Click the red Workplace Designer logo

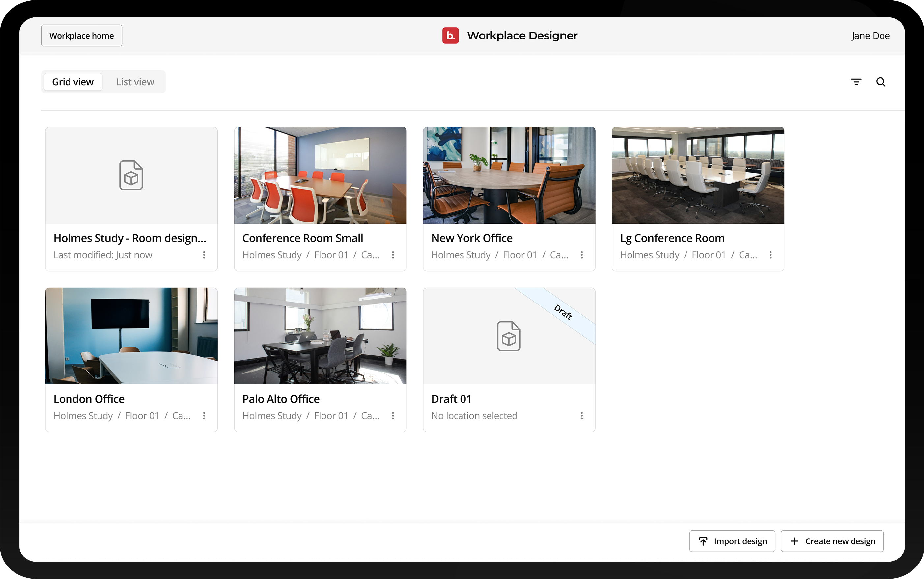450,36
